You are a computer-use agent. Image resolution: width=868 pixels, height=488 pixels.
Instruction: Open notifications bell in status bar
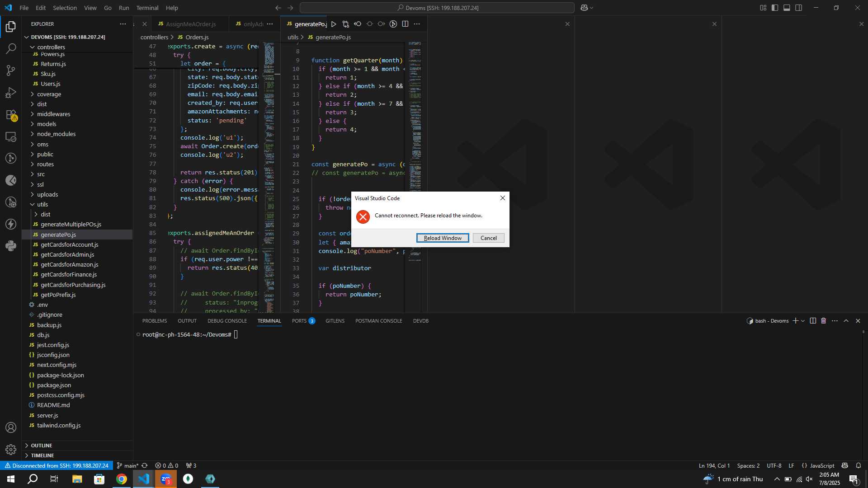pyautogui.click(x=859, y=465)
